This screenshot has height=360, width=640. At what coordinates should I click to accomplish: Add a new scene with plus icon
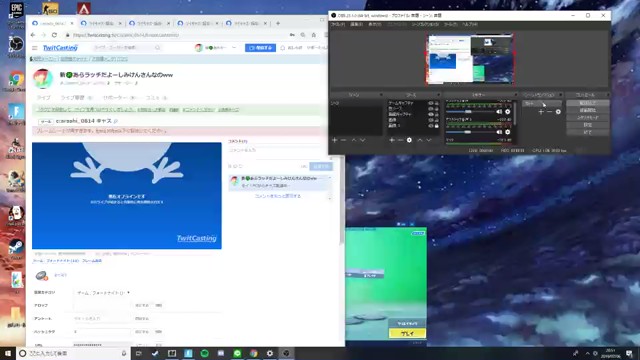tap(335, 140)
